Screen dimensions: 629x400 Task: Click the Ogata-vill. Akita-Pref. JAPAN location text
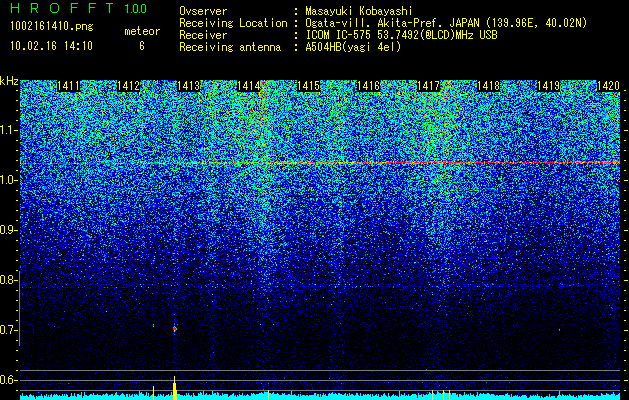point(446,23)
